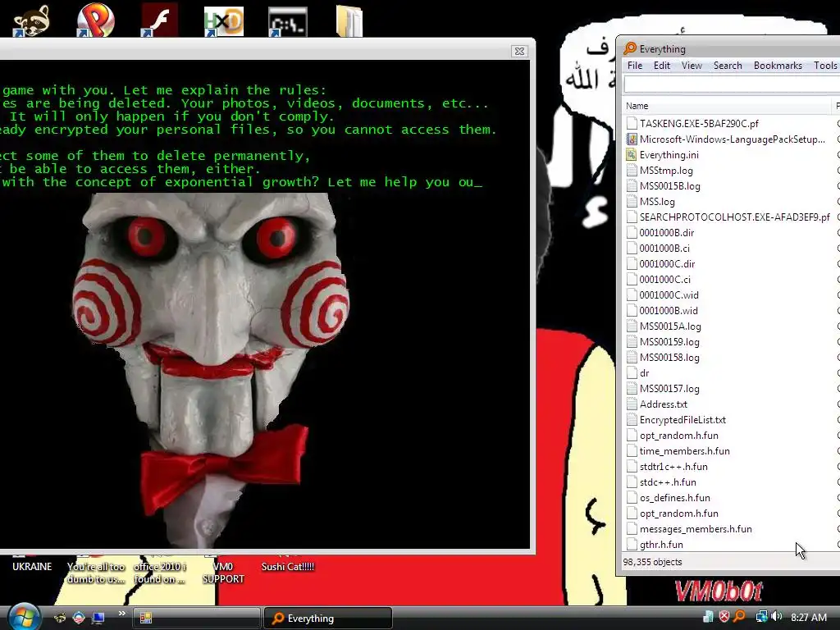
Task: Open "You're all too dumb" desktop item
Action: 96,572
